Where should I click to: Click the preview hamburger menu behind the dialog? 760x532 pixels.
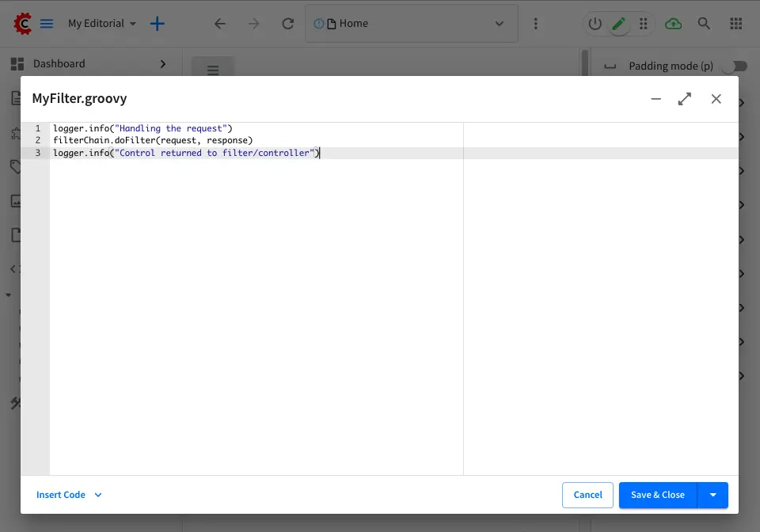tap(213, 70)
